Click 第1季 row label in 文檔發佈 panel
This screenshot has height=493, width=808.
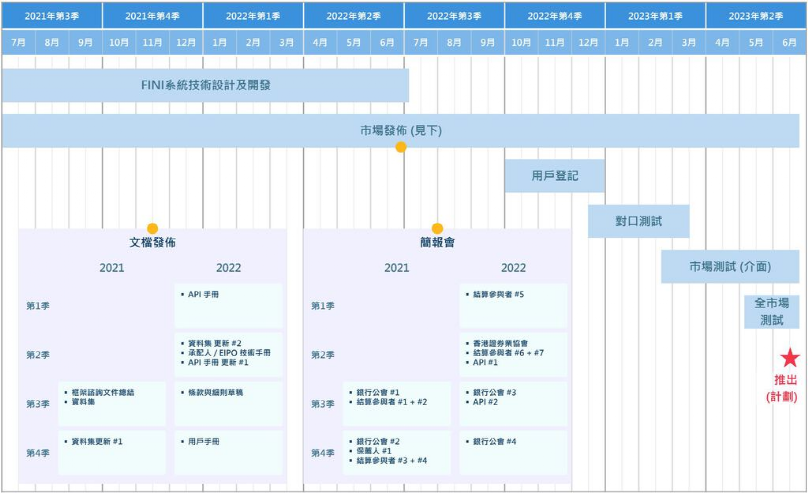[38, 306]
